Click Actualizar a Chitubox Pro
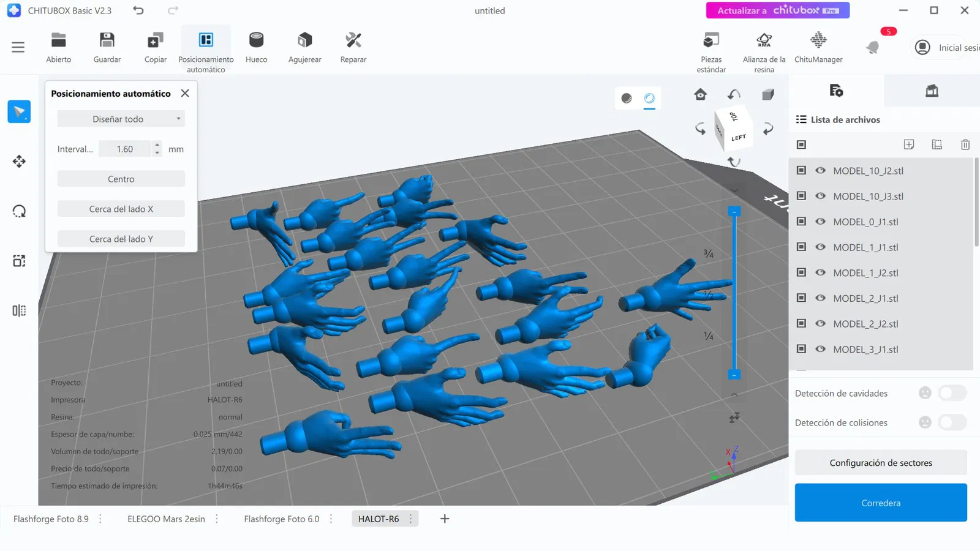 778,10
